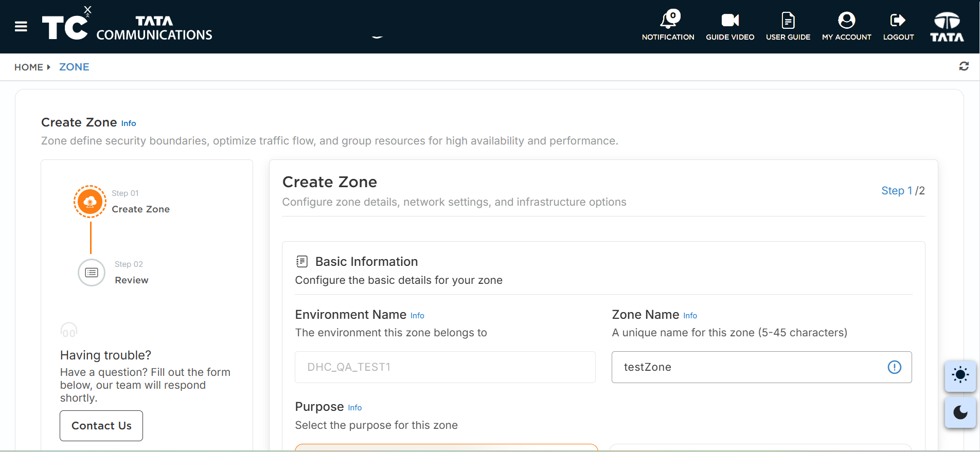Switch to dark theme moon button

[960, 412]
